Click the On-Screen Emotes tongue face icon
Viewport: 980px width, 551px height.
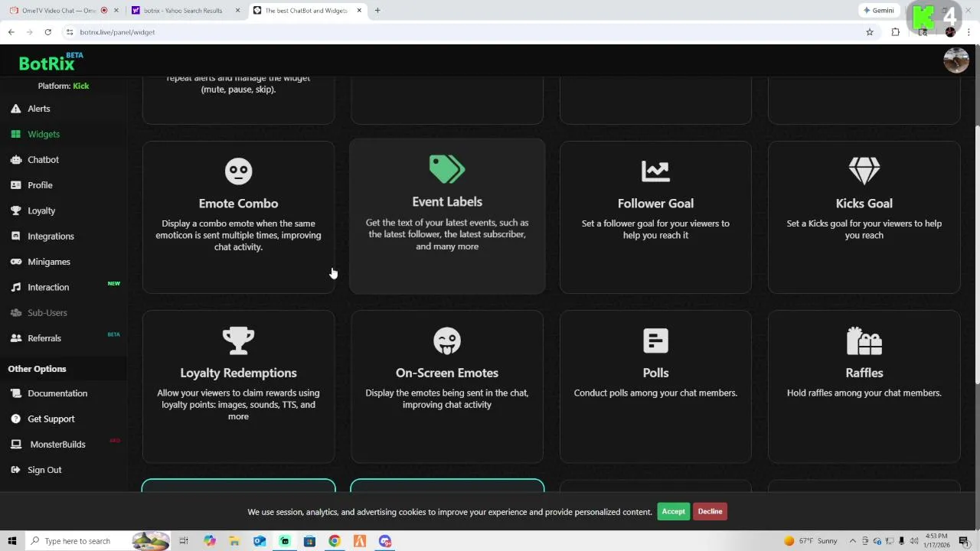pyautogui.click(x=447, y=341)
